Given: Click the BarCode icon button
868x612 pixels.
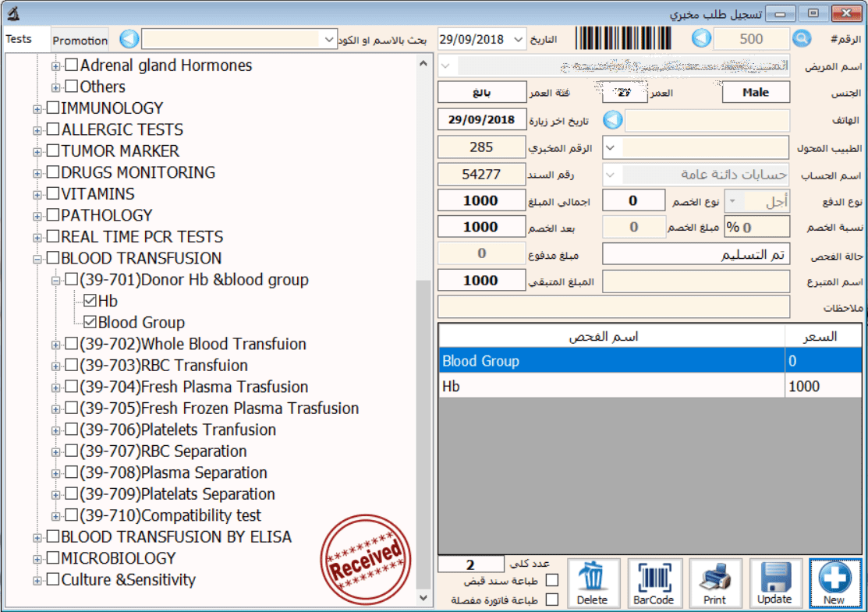Looking at the screenshot, I should click(654, 583).
